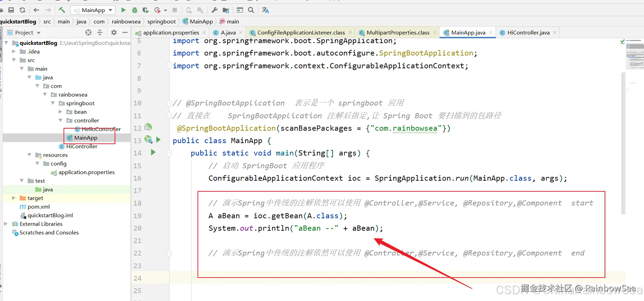Expand the bean package
This screenshot has width=644, height=301.
pos(60,112)
